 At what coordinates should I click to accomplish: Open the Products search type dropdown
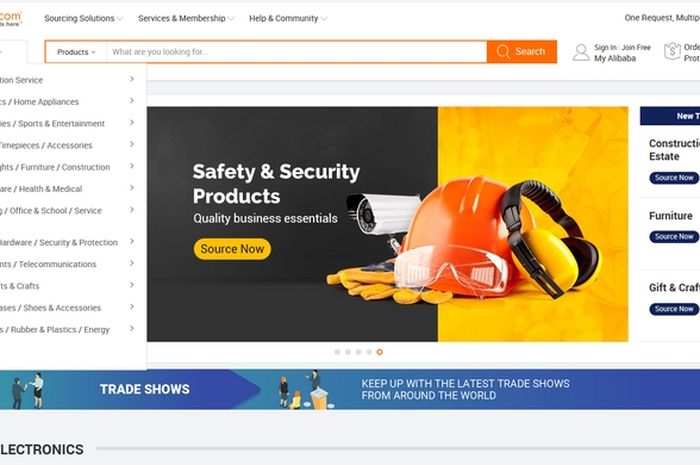[76, 52]
